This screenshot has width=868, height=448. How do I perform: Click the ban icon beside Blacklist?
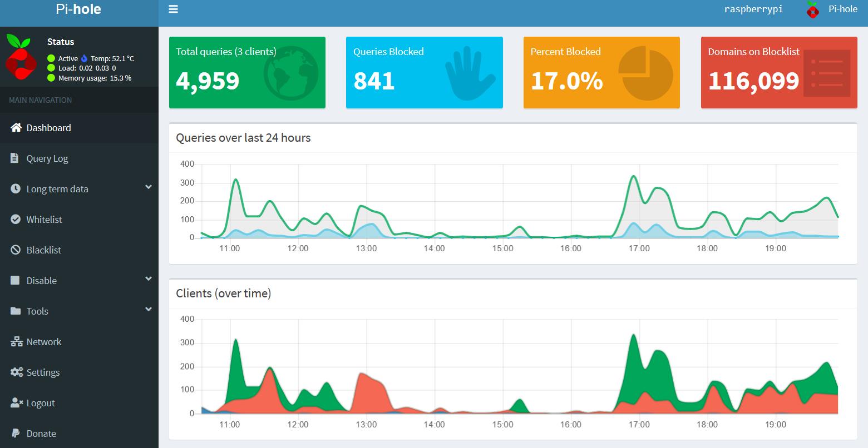16,250
